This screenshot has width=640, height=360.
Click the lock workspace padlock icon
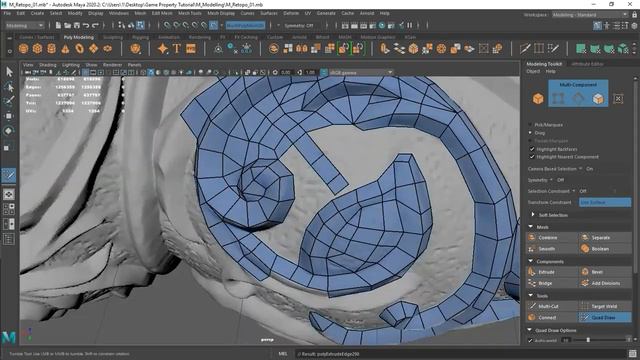pos(635,14)
